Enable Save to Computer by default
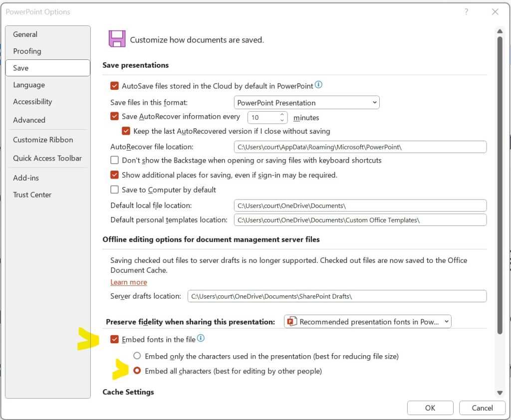 [x=114, y=190]
